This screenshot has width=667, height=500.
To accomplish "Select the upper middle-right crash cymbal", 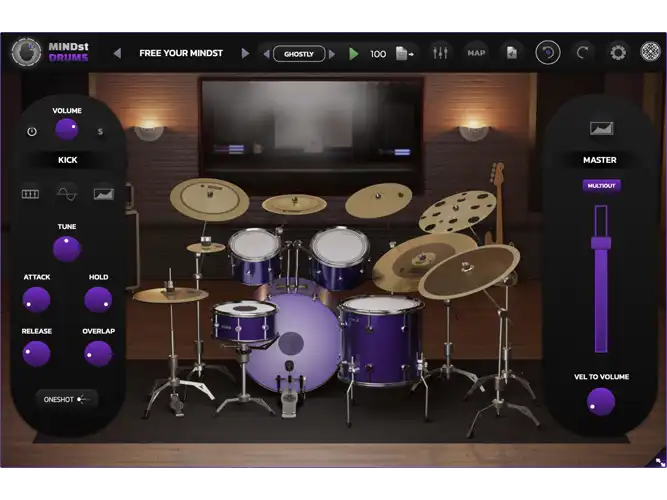I will click(x=378, y=199).
